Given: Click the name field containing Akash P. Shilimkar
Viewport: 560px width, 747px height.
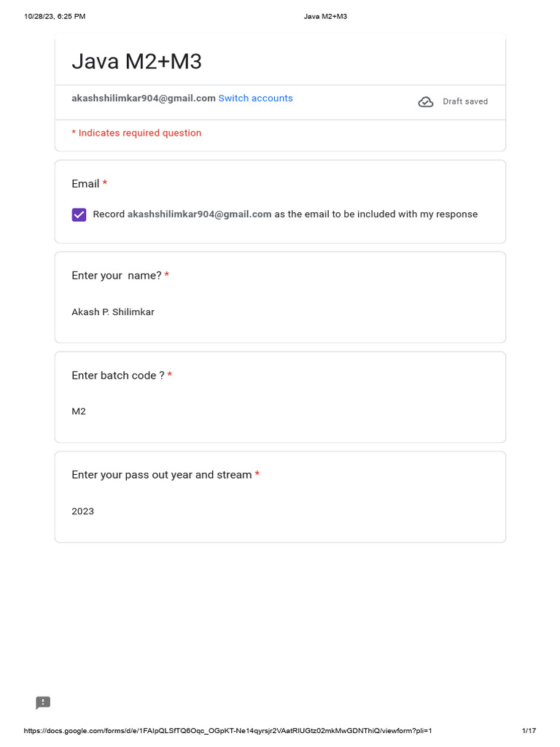Looking at the screenshot, I should click(x=113, y=312).
